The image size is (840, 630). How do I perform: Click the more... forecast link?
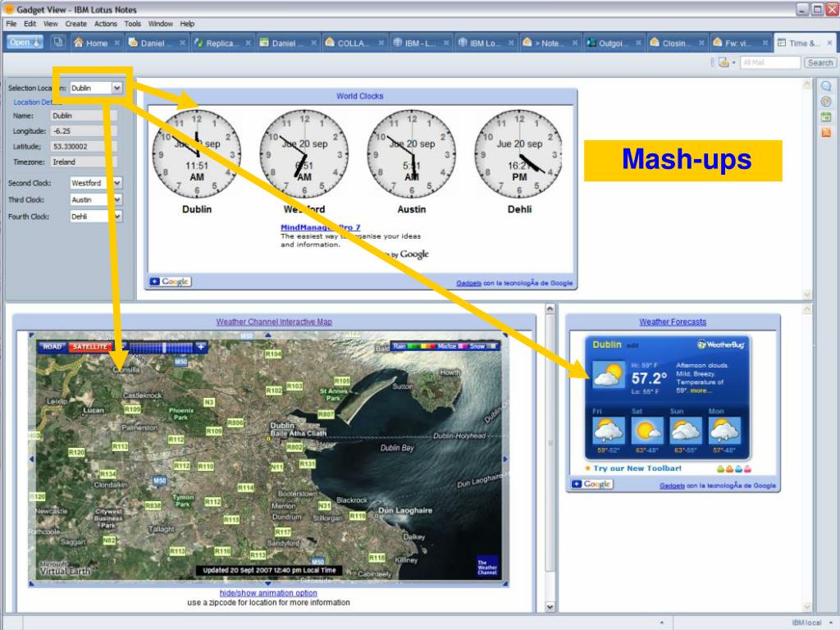pos(699,390)
